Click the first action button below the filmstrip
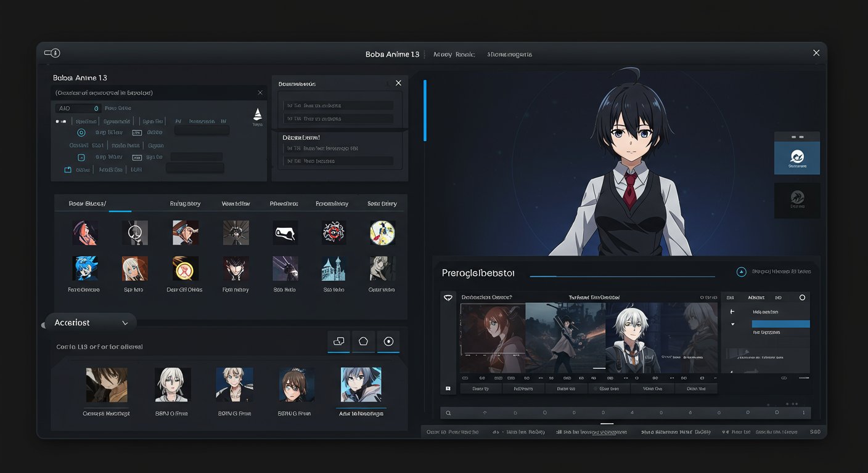The height and width of the screenshot is (473, 868). [480, 388]
